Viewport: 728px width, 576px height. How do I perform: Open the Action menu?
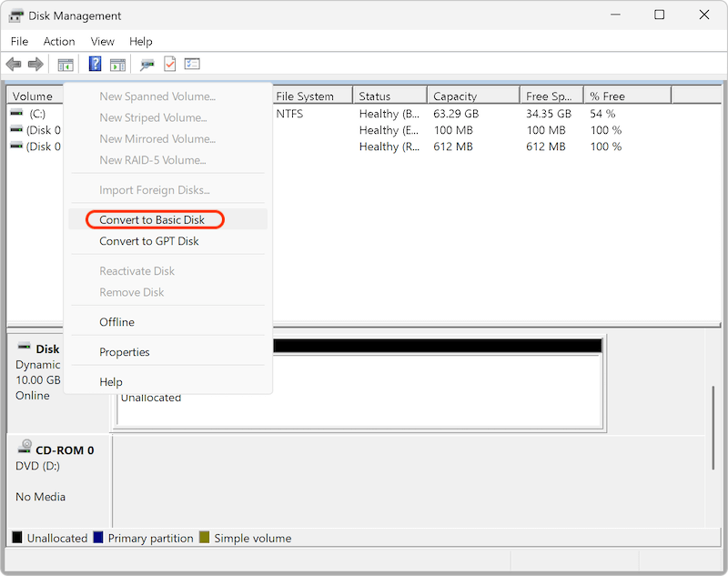[58, 41]
